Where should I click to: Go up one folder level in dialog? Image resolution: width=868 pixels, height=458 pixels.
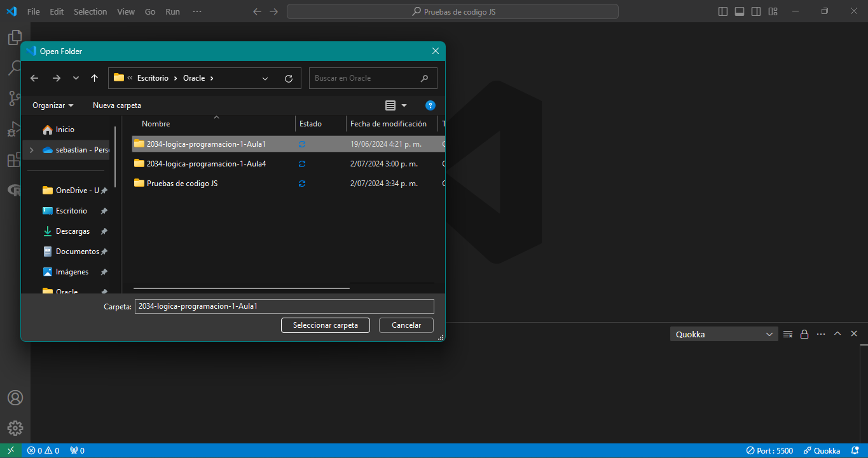pyautogui.click(x=94, y=78)
